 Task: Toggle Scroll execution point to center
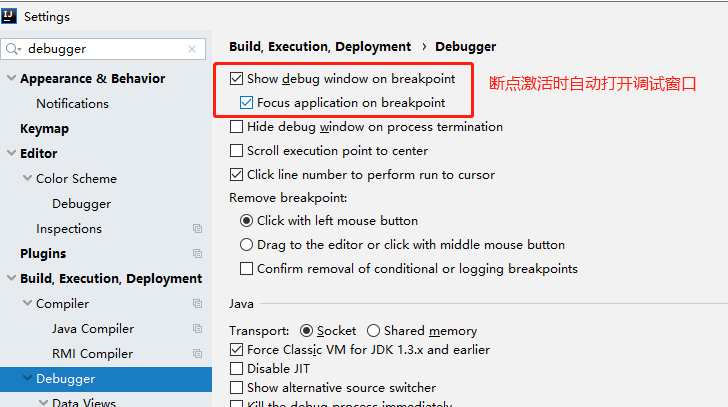click(236, 151)
